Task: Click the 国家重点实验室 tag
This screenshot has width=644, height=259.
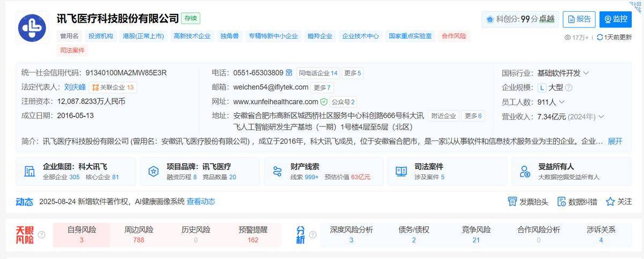Action: (411, 36)
